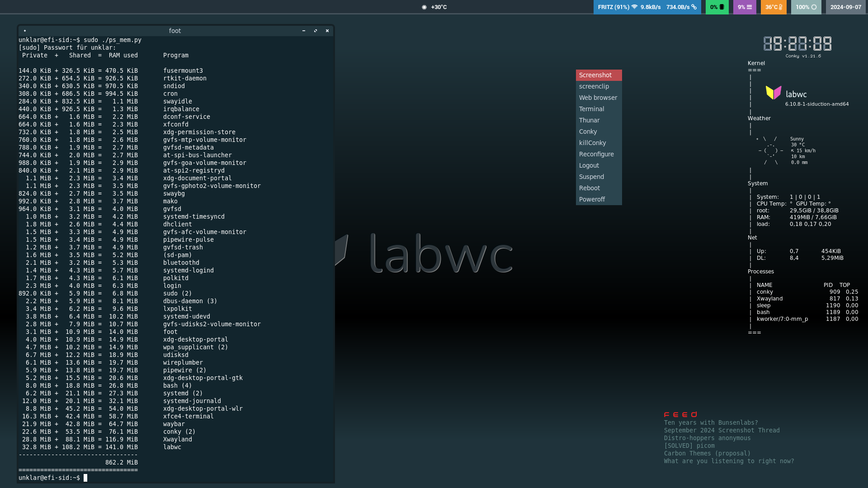Open '[SOLVED] picom' feed item
This screenshot has width=868, height=488.
click(689, 446)
